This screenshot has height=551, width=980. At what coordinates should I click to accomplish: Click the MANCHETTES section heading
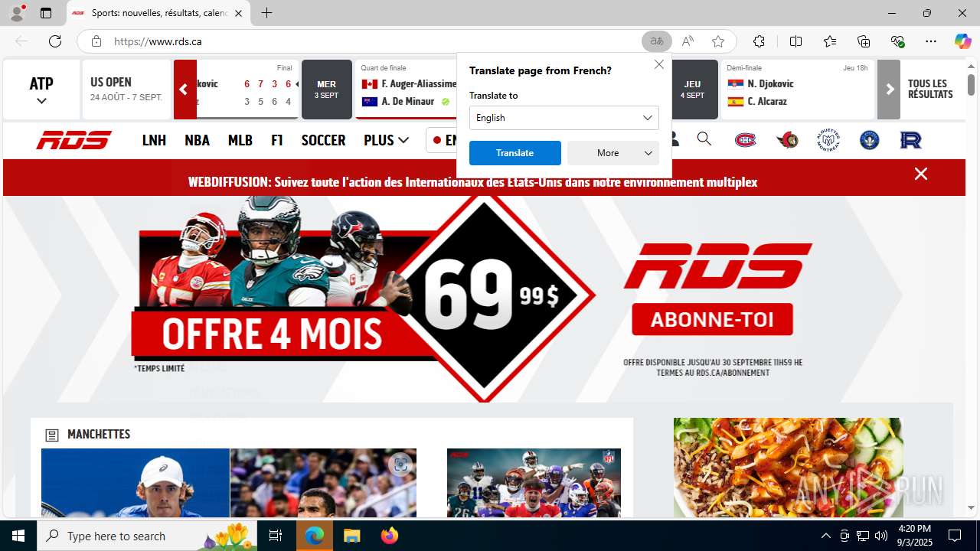tap(99, 434)
